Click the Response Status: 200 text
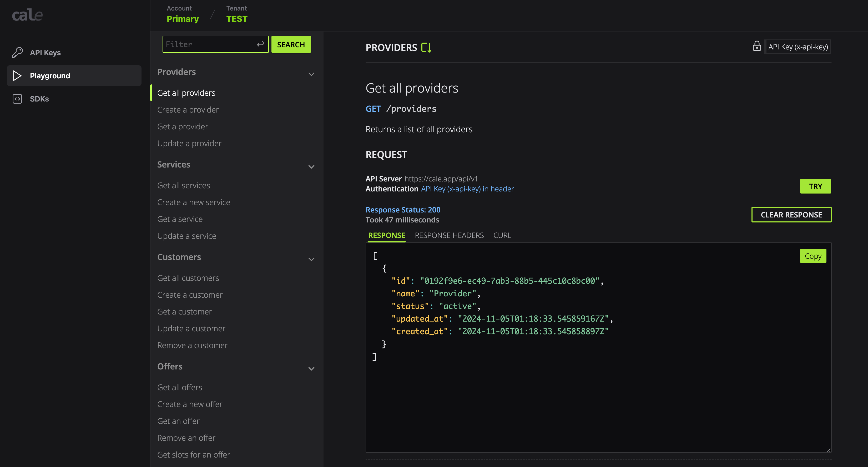Image resolution: width=868 pixels, height=467 pixels. pos(403,210)
